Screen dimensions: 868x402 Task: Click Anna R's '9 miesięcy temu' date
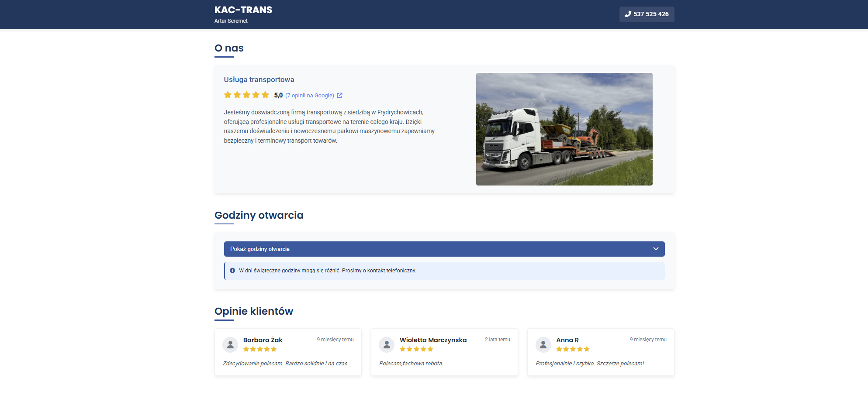648,340
